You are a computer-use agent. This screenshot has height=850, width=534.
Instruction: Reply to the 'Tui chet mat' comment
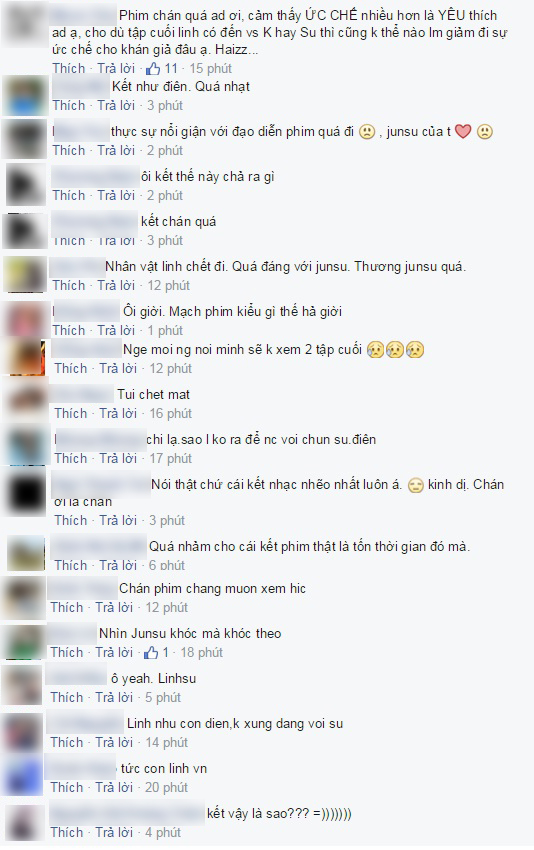point(118,413)
